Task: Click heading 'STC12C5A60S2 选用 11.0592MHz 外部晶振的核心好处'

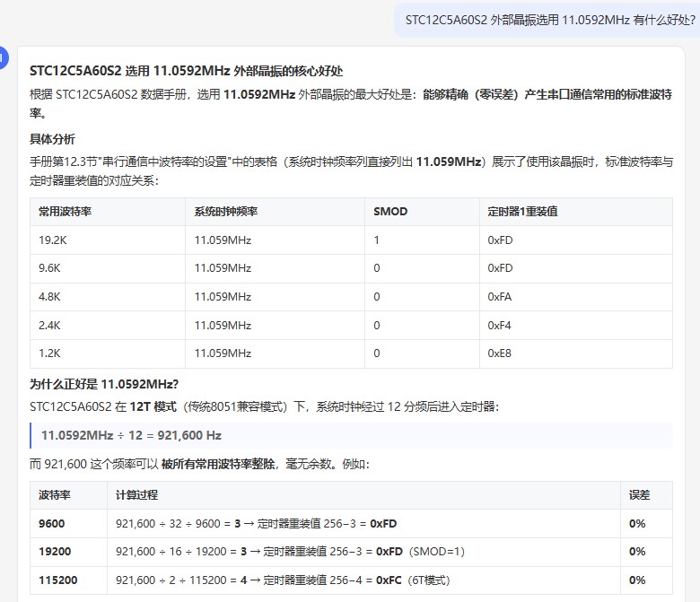Action: point(186,71)
